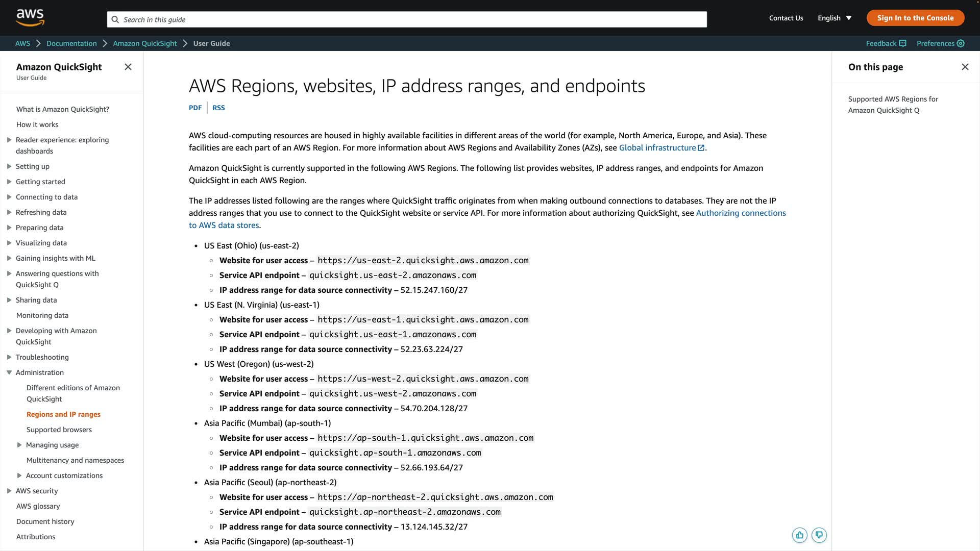Viewport: 980px width, 551px height.
Task: Expand the Troubleshooting tree item
Action: [x=9, y=357]
